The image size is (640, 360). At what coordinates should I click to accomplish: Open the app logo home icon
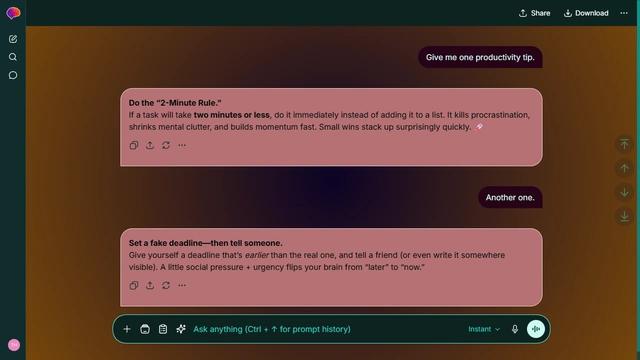(x=13, y=13)
